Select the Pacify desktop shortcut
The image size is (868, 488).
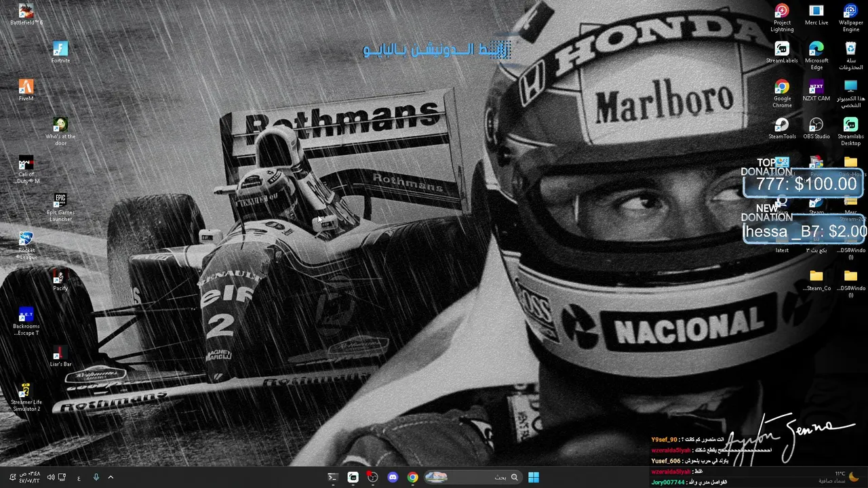pos(60,281)
